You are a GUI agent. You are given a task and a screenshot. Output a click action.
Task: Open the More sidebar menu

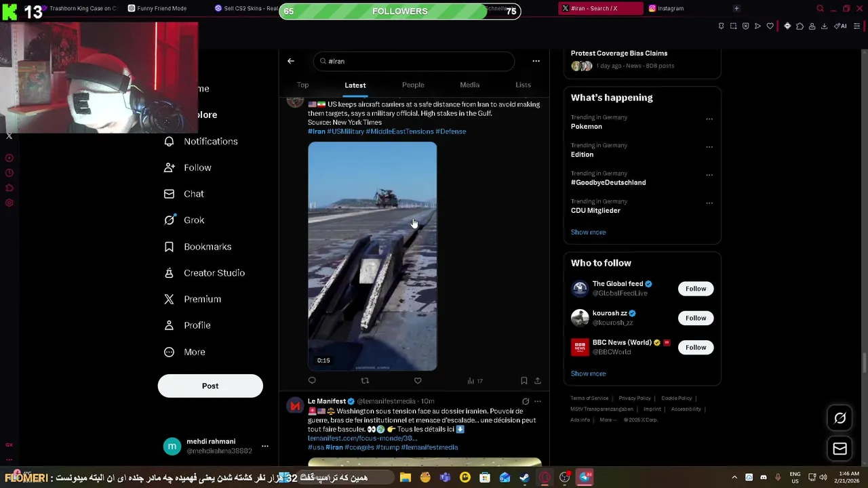click(184, 352)
